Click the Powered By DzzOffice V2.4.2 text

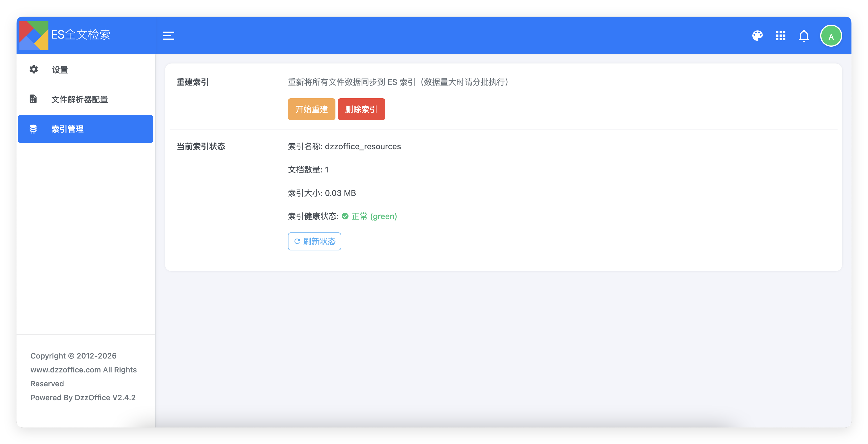83,398
